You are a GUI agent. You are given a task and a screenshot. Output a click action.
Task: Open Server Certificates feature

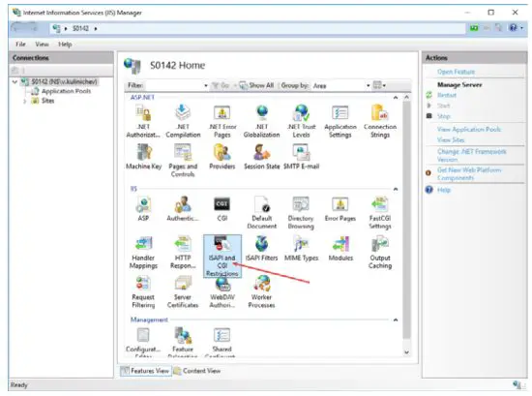(x=183, y=292)
